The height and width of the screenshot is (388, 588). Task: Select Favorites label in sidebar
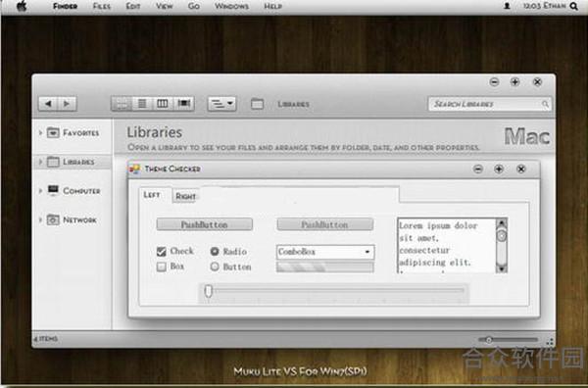pos(81,132)
